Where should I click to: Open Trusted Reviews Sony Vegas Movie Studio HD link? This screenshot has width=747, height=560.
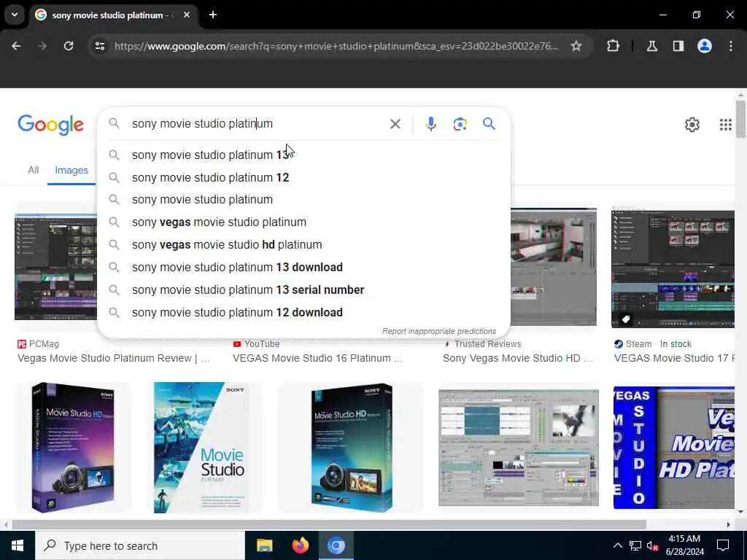(x=517, y=358)
